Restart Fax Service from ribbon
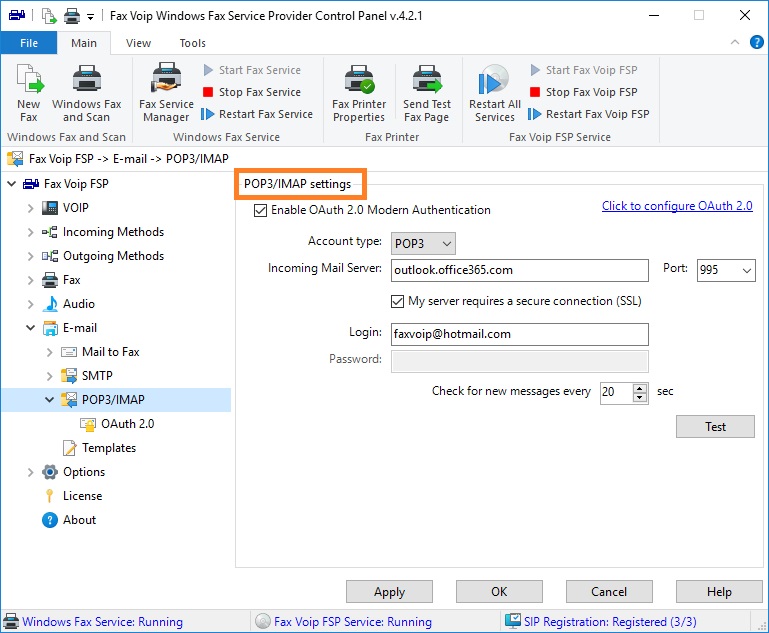 tap(257, 114)
